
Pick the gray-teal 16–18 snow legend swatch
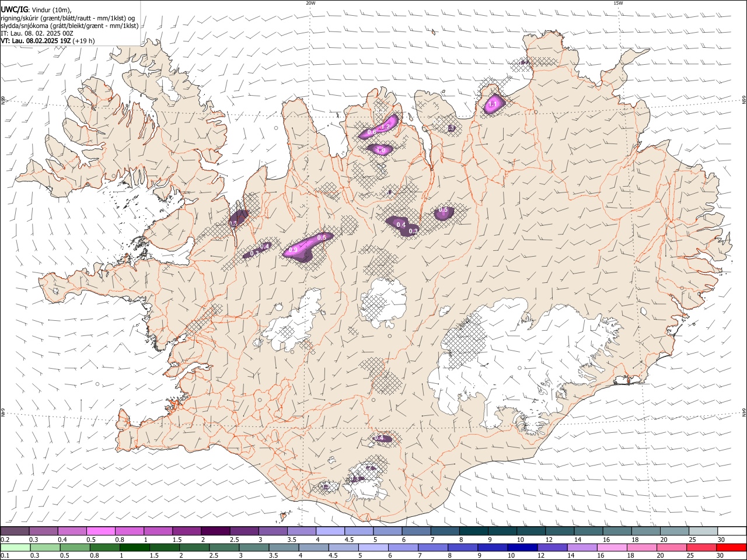point(618,531)
